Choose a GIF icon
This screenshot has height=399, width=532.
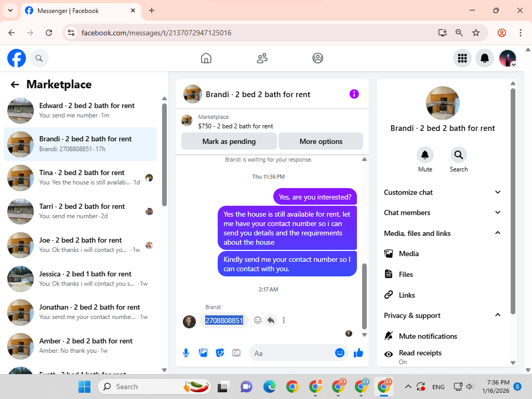(x=236, y=353)
